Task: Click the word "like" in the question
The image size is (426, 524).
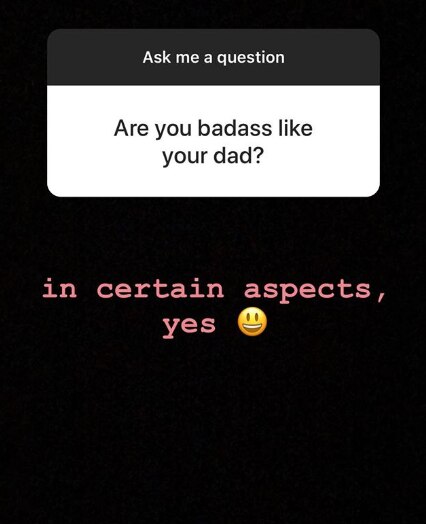Action: pos(295,128)
